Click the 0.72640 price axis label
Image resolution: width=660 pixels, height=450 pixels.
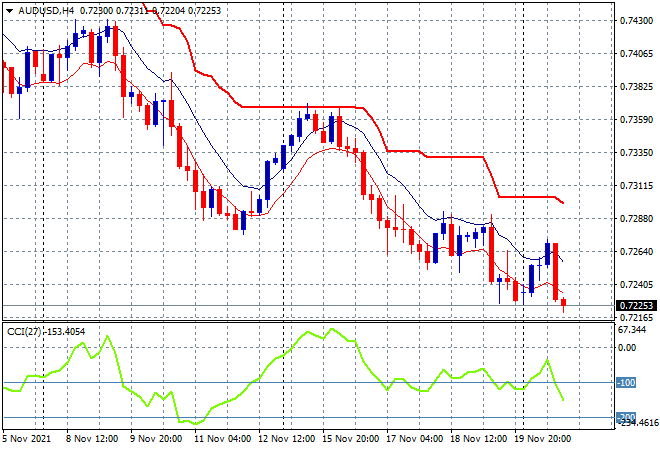click(636, 252)
